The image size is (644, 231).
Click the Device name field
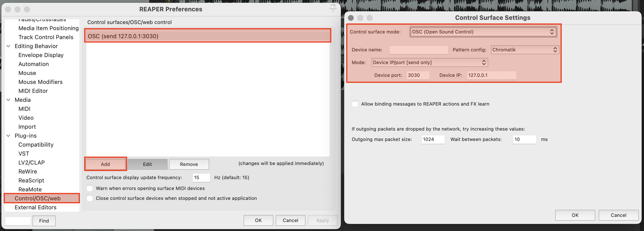coord(419,50)
